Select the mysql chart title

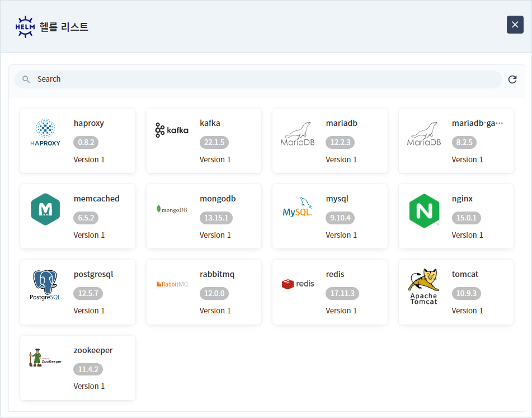(x=337, y=199)
